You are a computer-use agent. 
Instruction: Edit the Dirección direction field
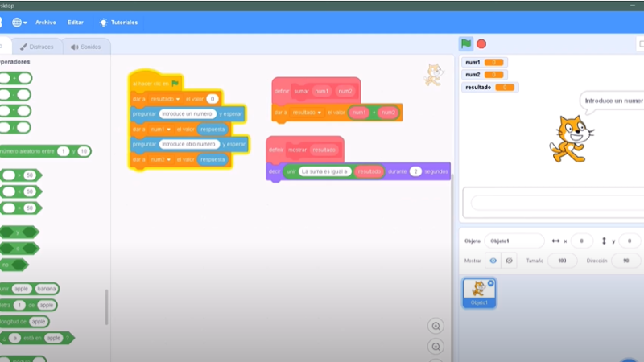[x=626, y=261]
